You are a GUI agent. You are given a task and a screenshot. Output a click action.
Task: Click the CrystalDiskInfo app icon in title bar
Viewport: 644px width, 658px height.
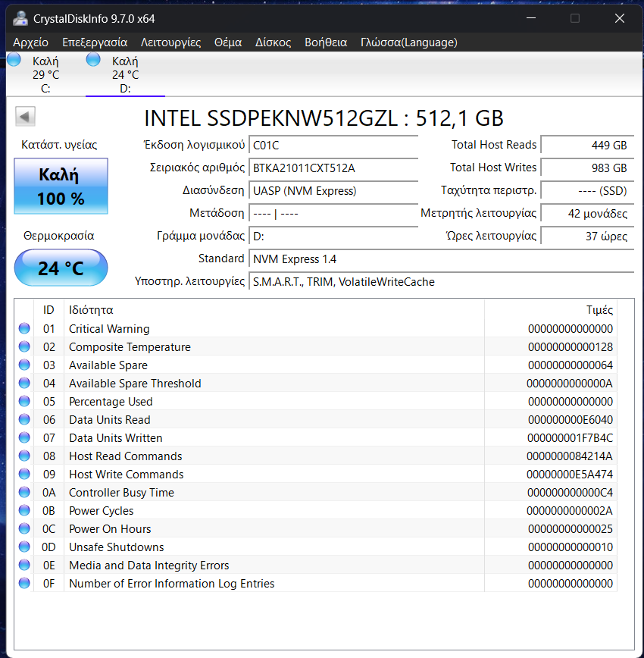click(x=20, y=18)
